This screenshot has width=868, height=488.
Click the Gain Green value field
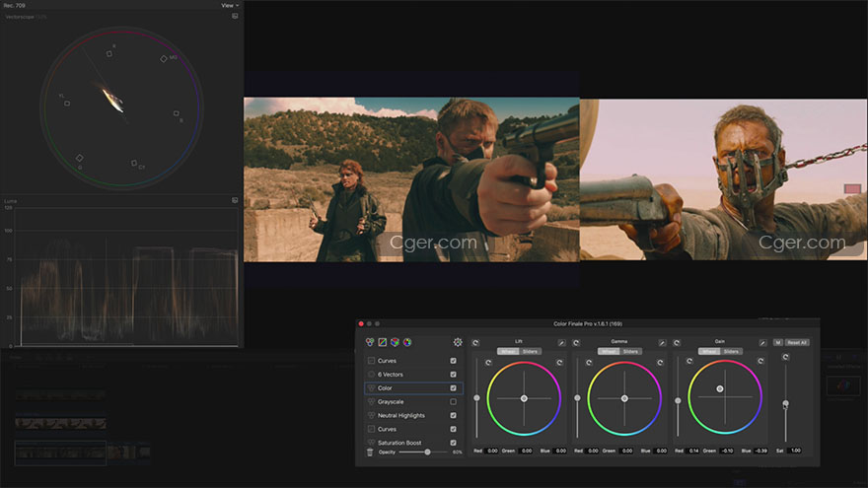(x=727, y=451)
